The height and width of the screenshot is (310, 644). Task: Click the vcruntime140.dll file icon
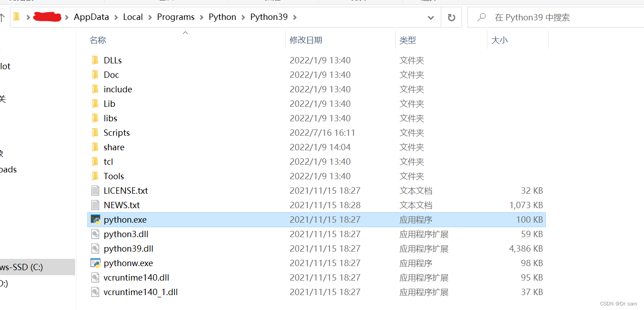pyautogui.click(x=95, y=277)
